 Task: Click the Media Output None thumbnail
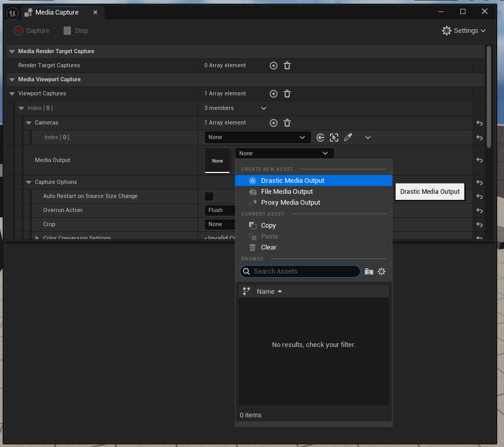click(217, 160)
